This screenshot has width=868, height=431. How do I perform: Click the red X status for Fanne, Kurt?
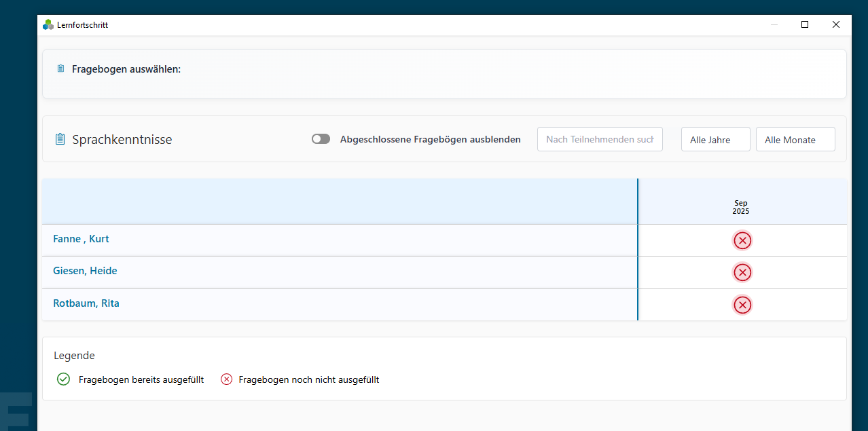(742, 240)
